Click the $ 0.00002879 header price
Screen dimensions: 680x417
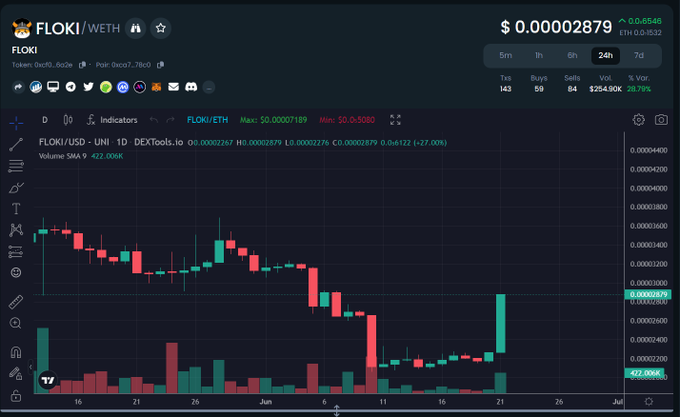pyautogui.click(x=556, y=27)
